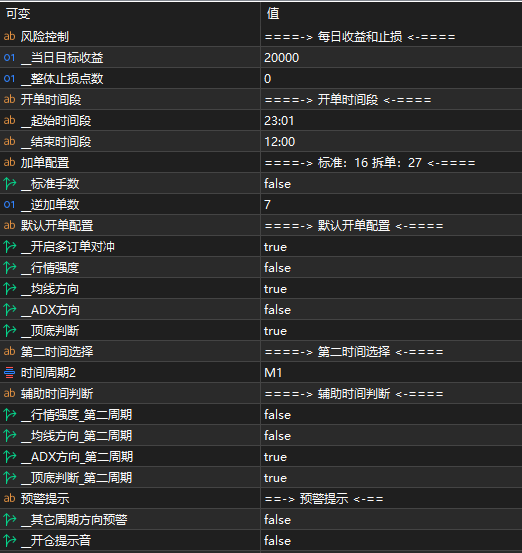The image size is (522, 553).
Task: Click the ab icon beside _起始时间段
Action: click(x=10, y=121)
